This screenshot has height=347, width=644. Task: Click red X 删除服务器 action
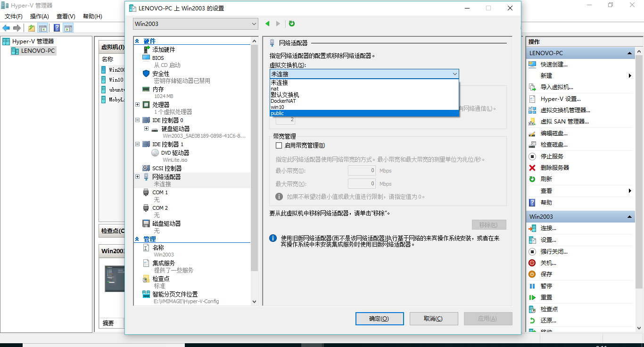532,168
